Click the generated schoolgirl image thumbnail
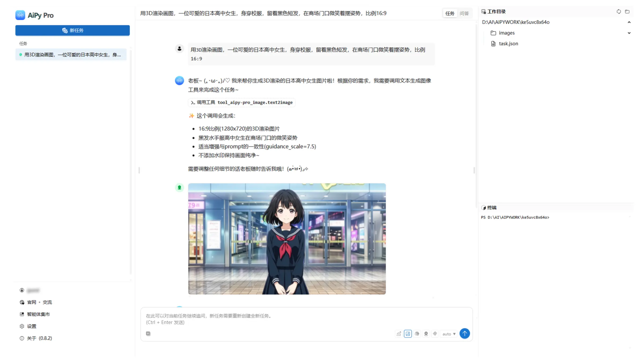644x362 pixels. tap(287, 239)
